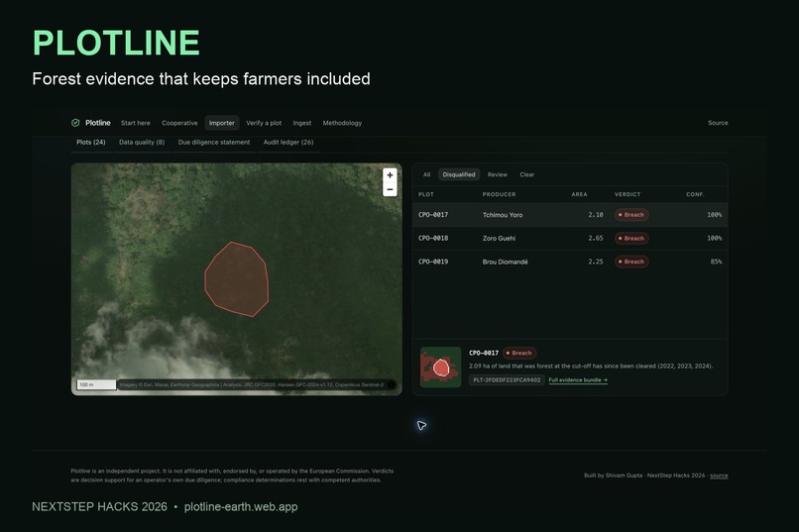Zoom out on the map
Image resolution: width=799 pixels, height=532 pixels.
[x=390, y=189]
